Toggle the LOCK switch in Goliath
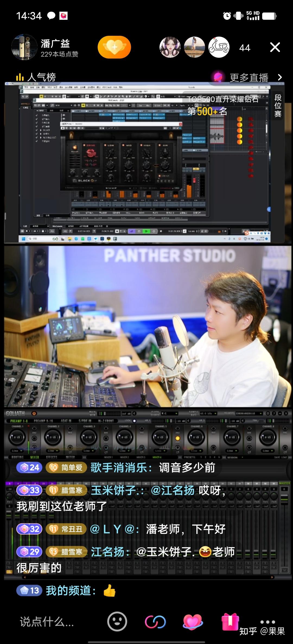This screenshot has width=293, height=644. pos(134,421)
